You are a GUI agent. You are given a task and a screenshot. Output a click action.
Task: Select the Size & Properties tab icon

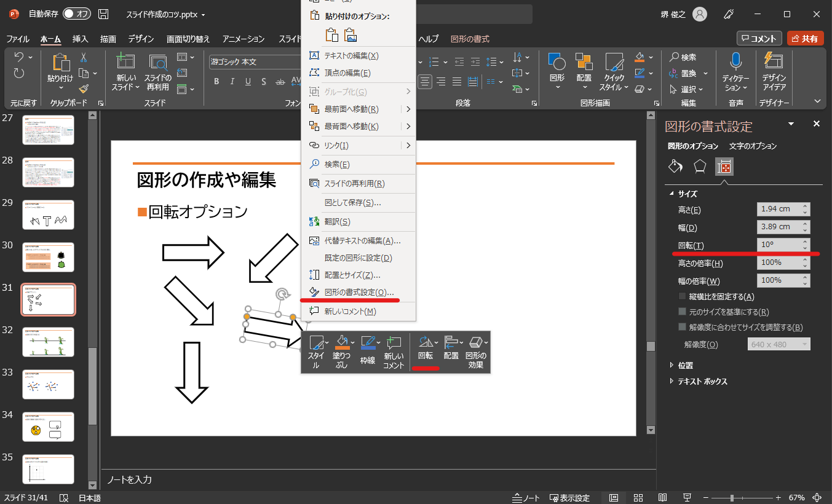(x=724, y=167)
